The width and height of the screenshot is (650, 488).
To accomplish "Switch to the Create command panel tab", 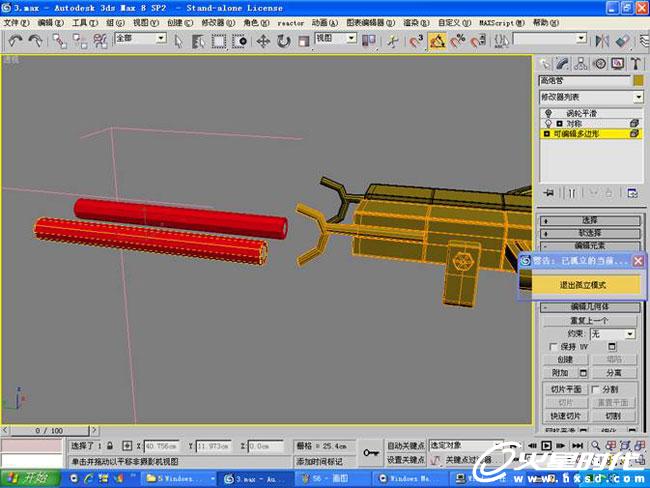I will tap(545, 64).
